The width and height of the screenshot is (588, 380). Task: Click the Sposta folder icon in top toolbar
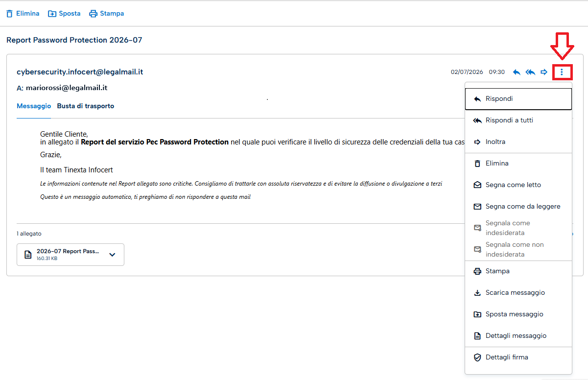coord(52,14)
